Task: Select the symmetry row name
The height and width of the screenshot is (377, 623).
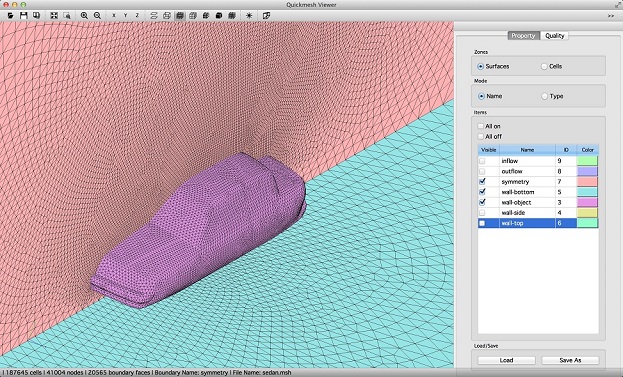Action: [515, 182]
